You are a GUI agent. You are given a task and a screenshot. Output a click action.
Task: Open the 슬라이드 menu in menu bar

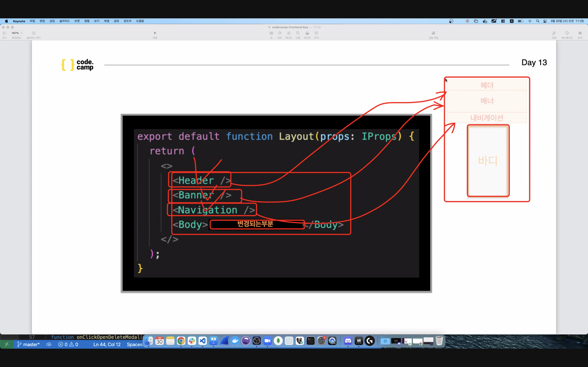(64, 21)
